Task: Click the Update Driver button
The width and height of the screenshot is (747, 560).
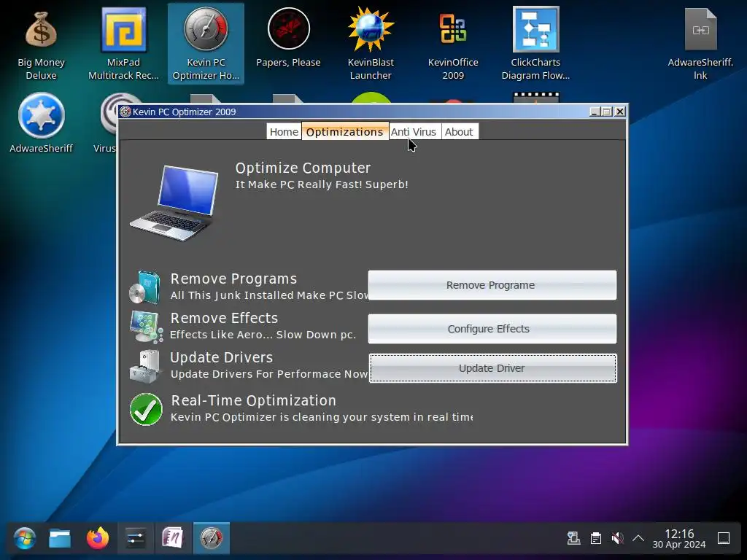Action: 492,368
